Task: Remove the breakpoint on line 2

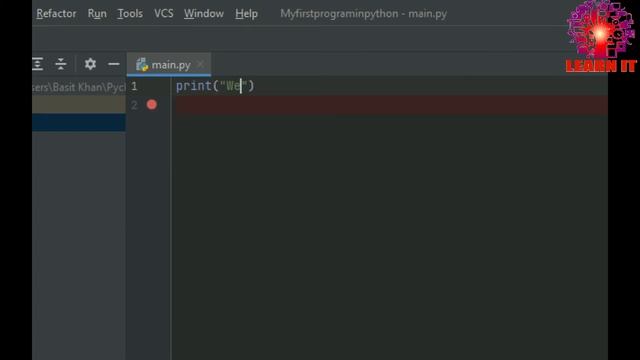Action: tap(151, 105)
